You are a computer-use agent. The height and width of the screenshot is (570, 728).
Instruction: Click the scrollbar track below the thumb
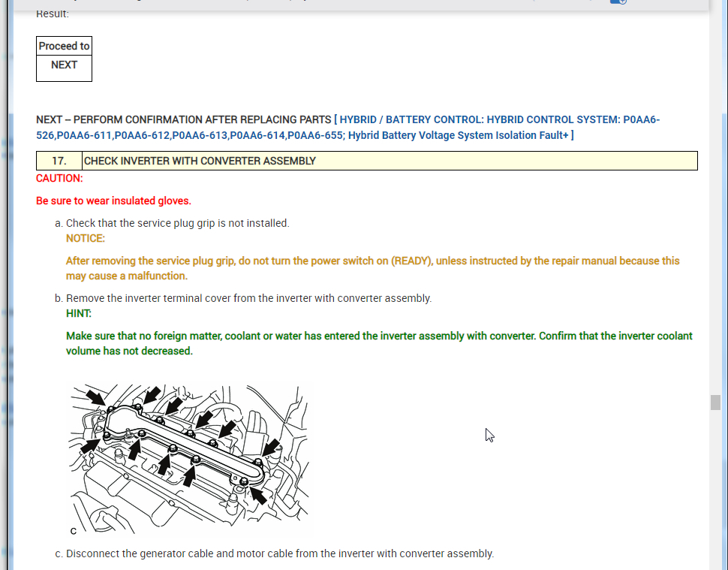pos(715,488)
